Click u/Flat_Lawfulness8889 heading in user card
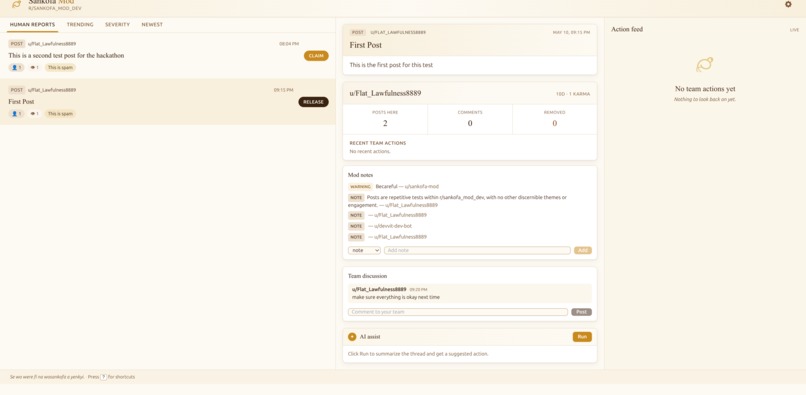Image resolution: width=806 pixels, height=395 pixels. (386, 94)
